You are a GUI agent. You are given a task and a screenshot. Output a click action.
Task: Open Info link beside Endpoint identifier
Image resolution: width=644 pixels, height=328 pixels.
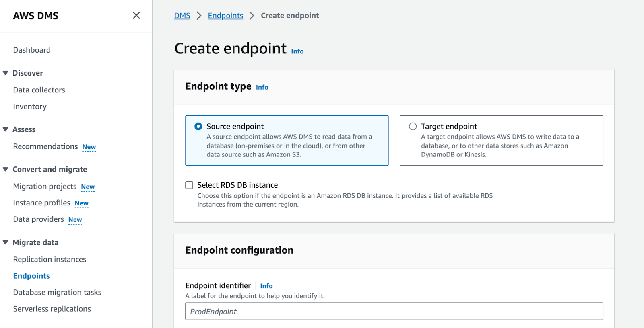pyautogui.click(x=266, y=286)
